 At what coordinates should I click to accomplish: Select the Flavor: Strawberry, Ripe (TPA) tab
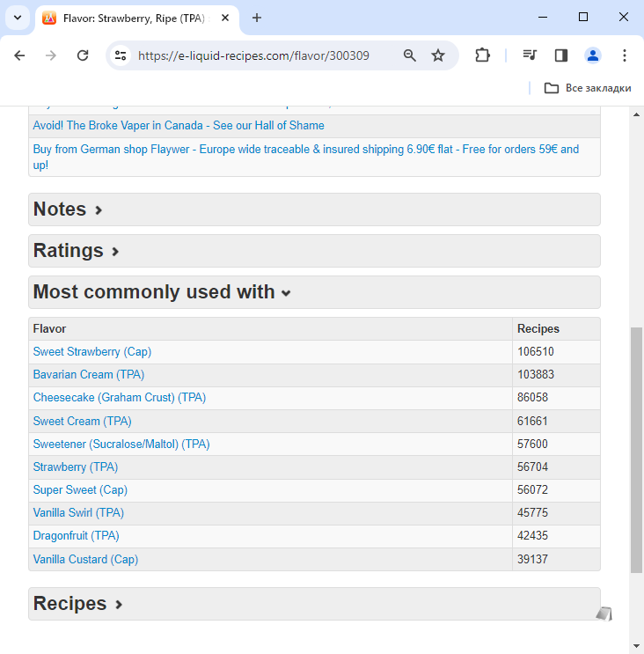pyautogui.click(x=137, y=18)
